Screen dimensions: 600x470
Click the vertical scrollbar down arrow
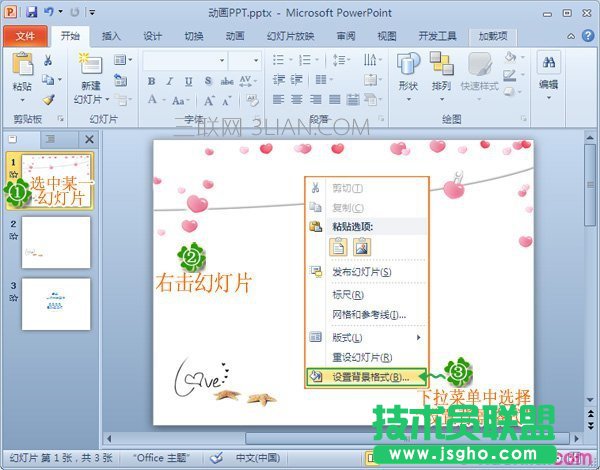pos(590,400)
